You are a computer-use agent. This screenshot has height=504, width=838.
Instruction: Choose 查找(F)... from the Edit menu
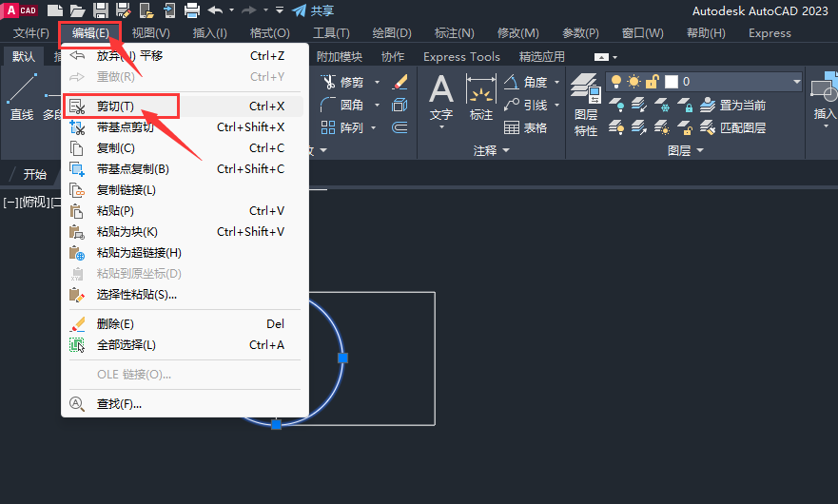coord(183,404)
